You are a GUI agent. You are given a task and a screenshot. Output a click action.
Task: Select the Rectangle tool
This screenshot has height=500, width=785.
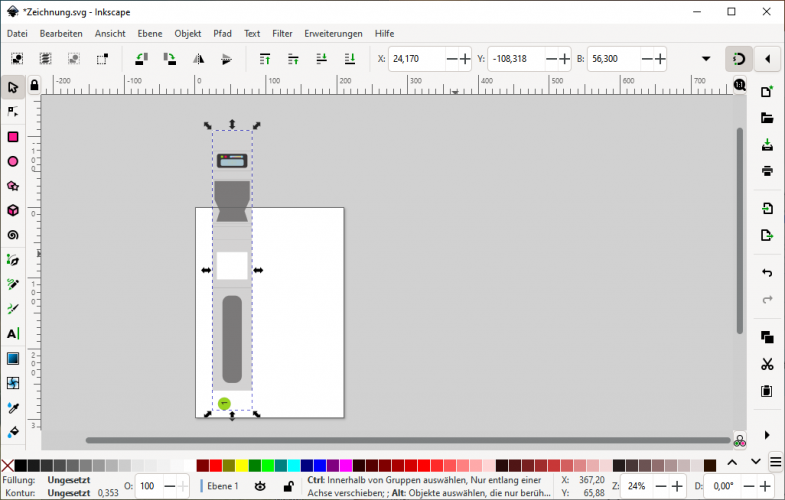13,137
